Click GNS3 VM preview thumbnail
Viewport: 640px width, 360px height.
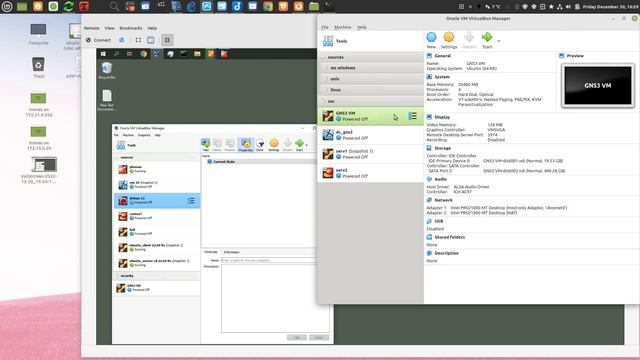[x=598, y=86]
